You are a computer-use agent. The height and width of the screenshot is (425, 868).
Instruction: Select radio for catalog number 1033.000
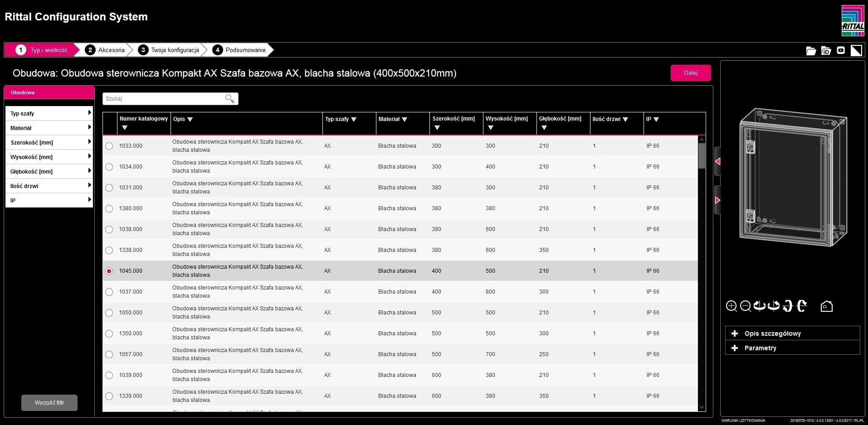[x=109, y=146]
